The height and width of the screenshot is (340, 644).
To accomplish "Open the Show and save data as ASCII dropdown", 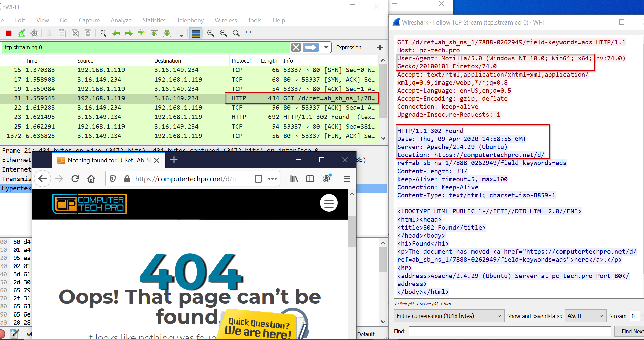I will (x=586, y=316).
